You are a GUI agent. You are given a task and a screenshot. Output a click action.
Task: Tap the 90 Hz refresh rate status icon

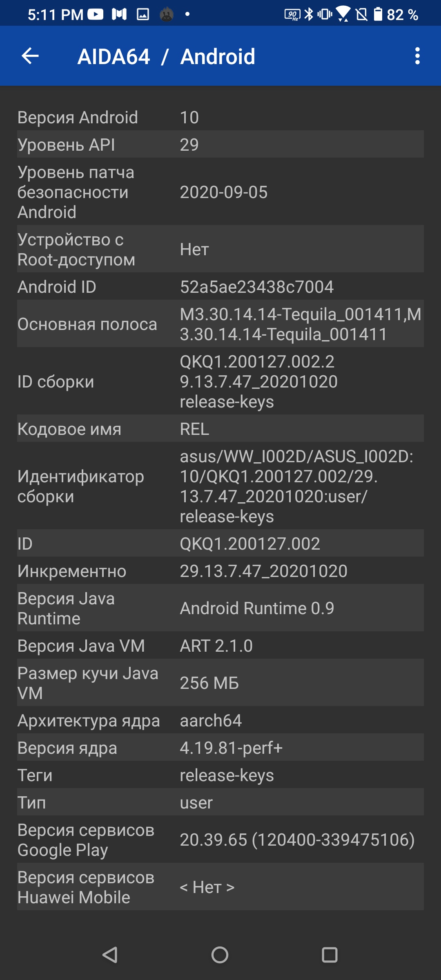(x=292, y=15)
